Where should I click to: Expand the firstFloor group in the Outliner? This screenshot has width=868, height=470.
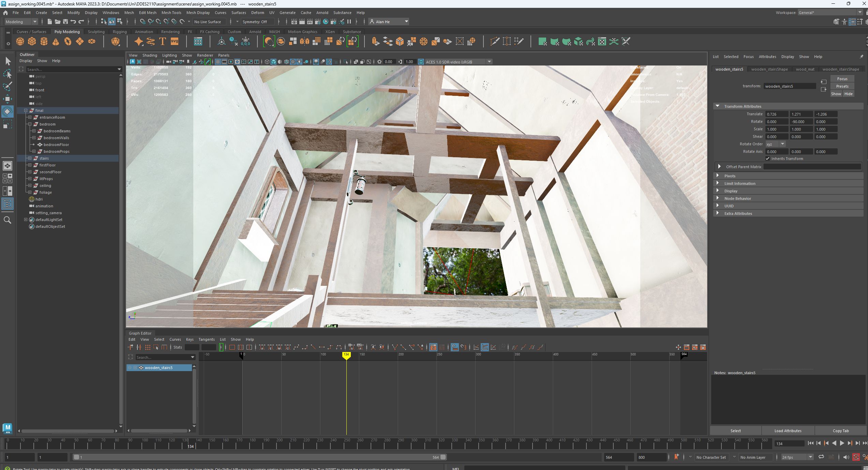point(29,165)
